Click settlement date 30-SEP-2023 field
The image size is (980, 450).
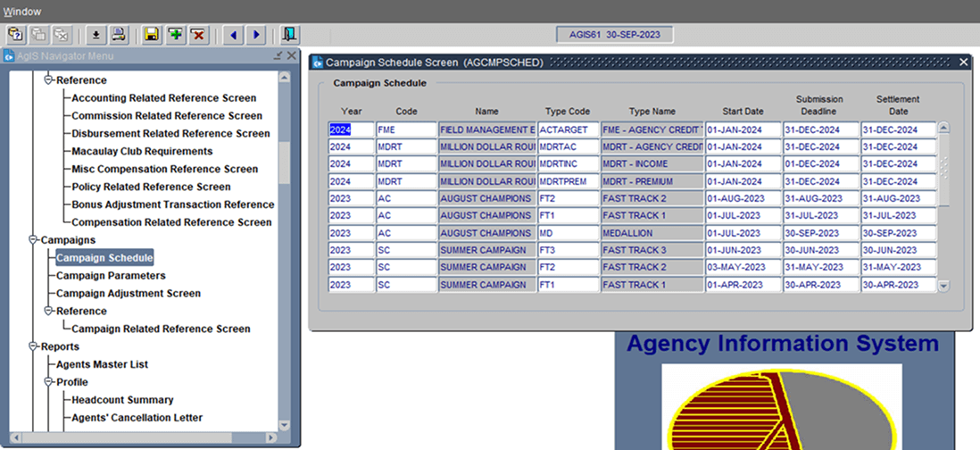pyautogui.click(x=899, y=233)
